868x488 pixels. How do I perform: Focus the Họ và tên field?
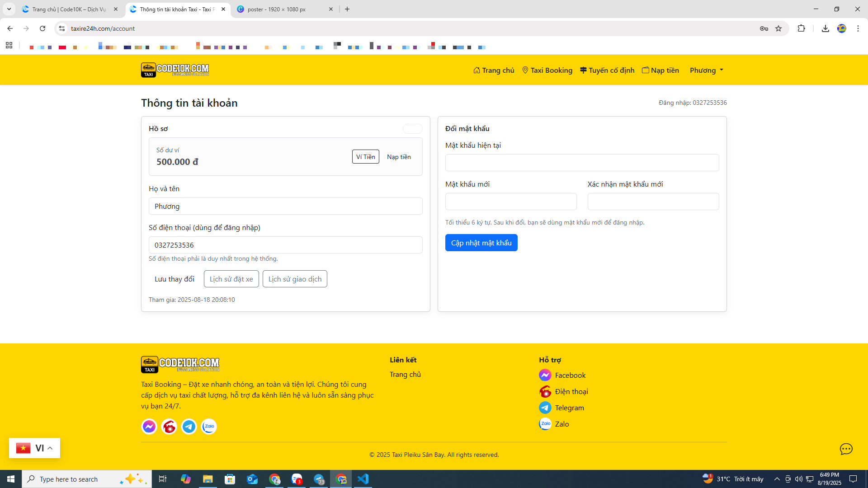[286, 206]
